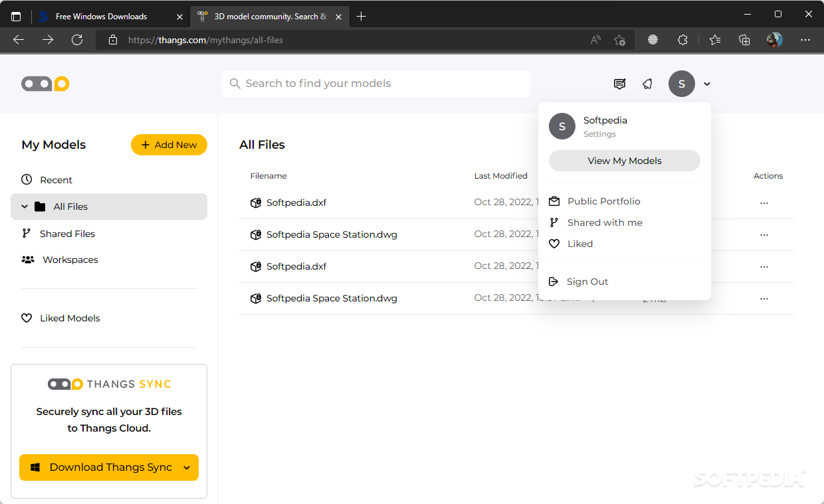Viewport: 824px width, 504px height.
Task: Click model icon of first Softpedia.dxf
Action: click(256, 203)
